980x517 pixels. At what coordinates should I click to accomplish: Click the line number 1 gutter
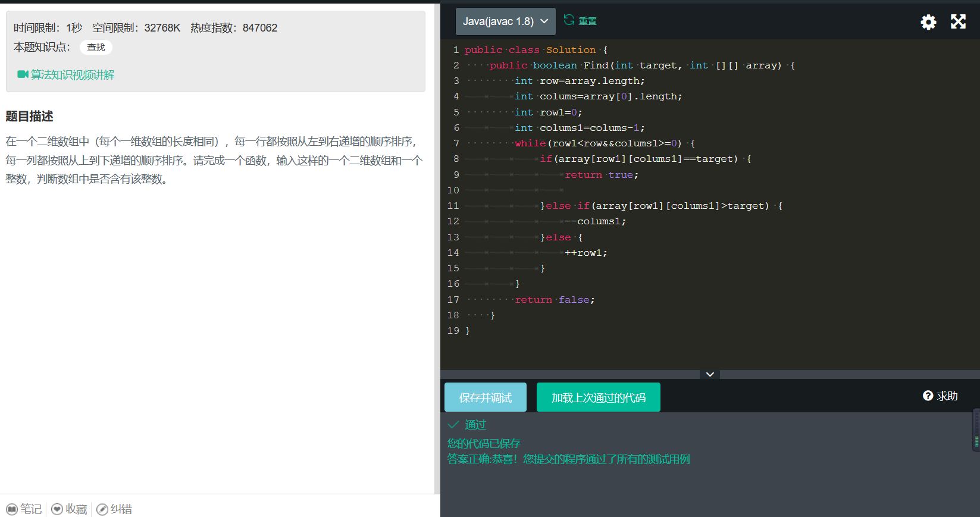(456, 50)
